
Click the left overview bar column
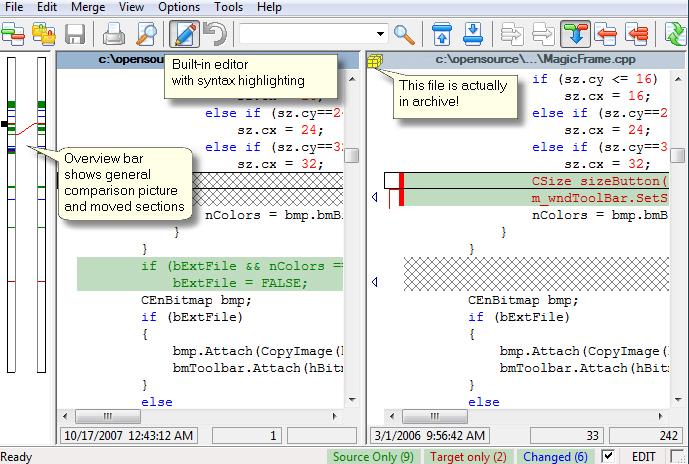tap(11, 215)
